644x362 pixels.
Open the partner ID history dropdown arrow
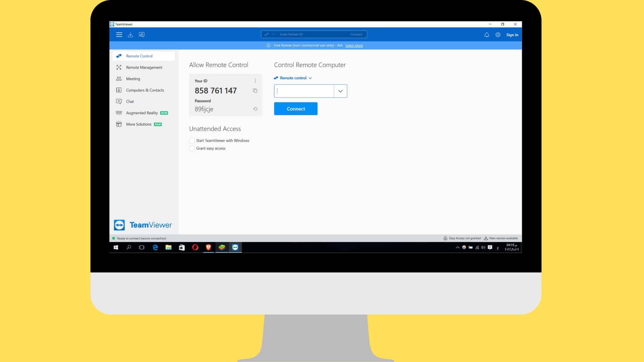[340, 91]
